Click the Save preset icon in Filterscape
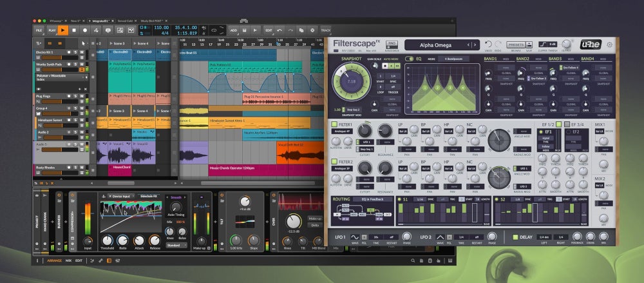Image resolution: width=644 pixels, height=283 pixels. tap(529, 44)
